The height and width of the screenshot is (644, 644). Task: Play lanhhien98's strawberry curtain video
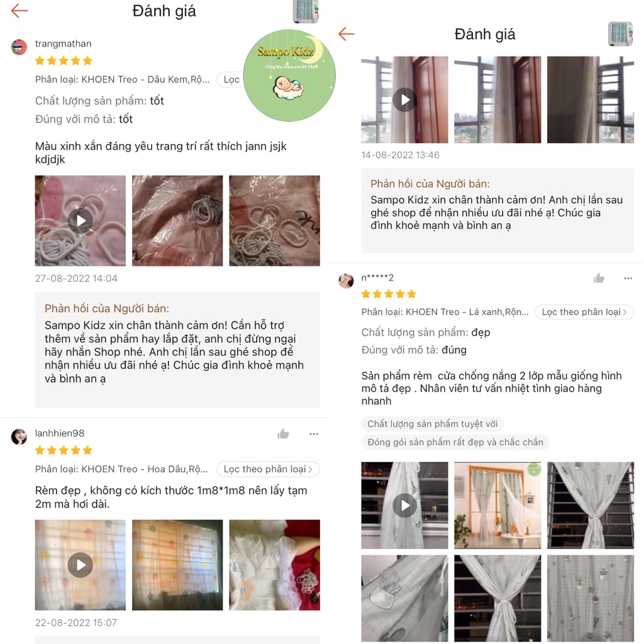pyautogui.click(x=80, y=565)
